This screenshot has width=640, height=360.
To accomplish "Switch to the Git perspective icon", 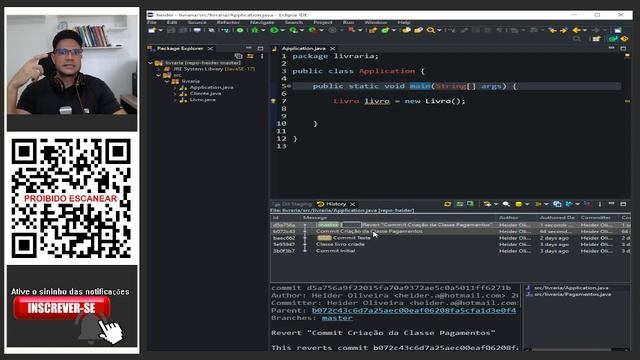I will (x=624, y=39).
